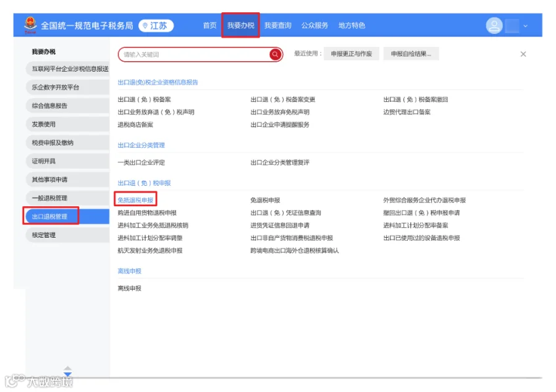Viewport: 556px width, 392px height.
Task: Open 航天发射业务免退税申报 link
Action: (150, 251)
